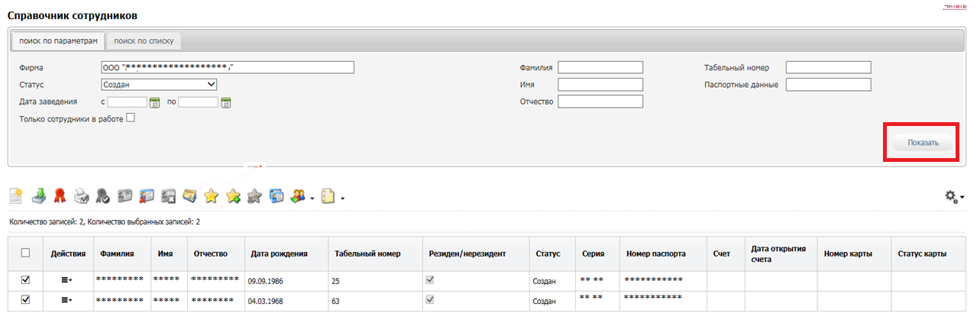Click the people group icon in toolbar
The height and width of the screenshot is (323, 980).
[x=299, y=196]
